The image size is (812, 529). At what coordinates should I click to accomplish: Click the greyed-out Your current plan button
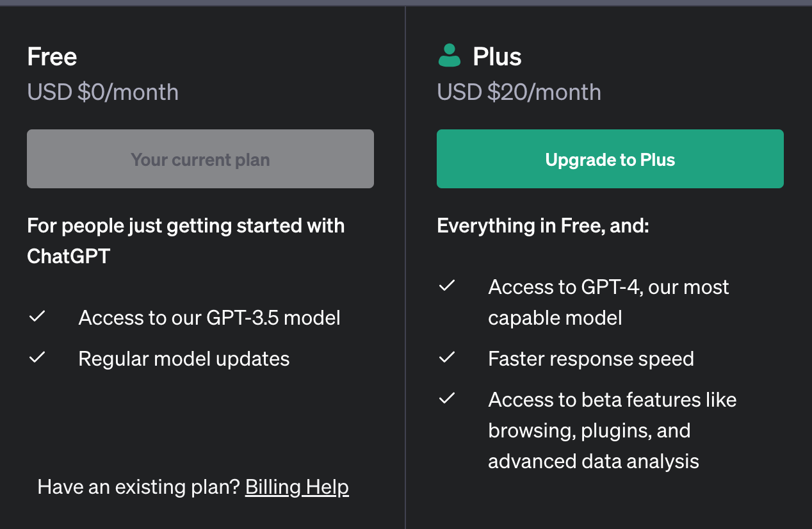pos(200,159)
